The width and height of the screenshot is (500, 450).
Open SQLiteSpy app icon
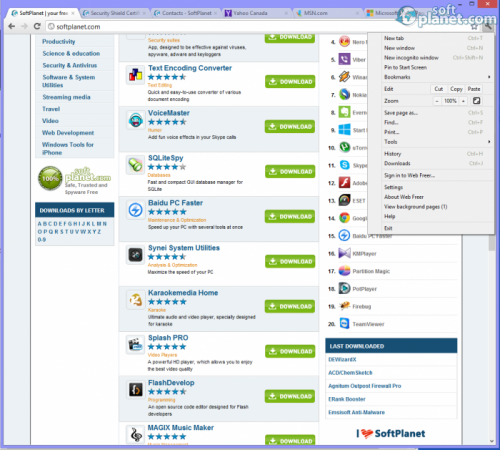[136, 165]
